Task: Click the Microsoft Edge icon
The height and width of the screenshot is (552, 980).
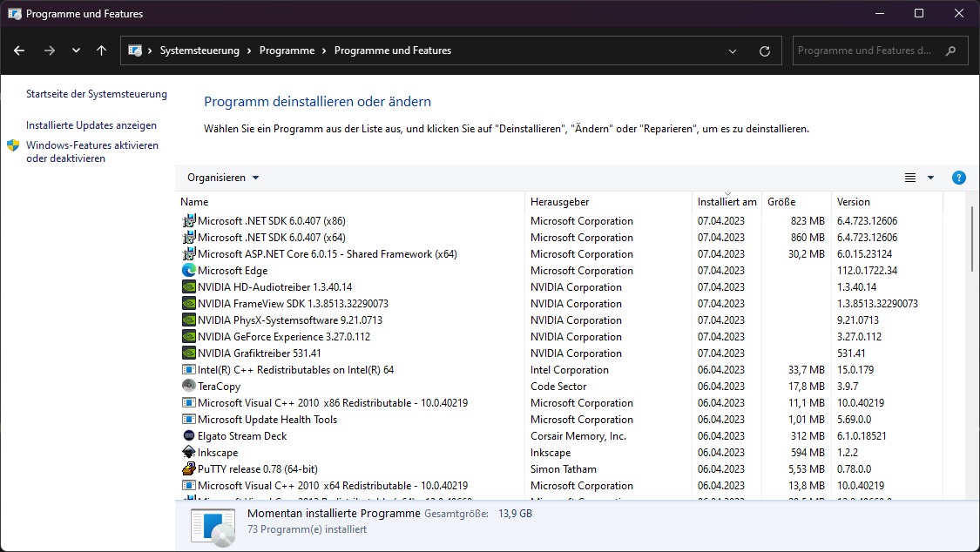Action: pos(189,271)
